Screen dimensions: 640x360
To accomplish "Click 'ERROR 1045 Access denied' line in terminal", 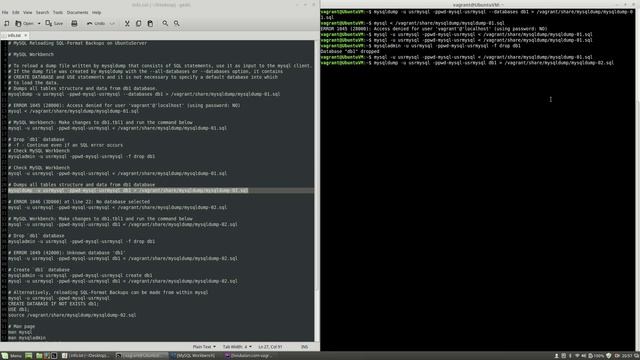I will coord(434,29).
